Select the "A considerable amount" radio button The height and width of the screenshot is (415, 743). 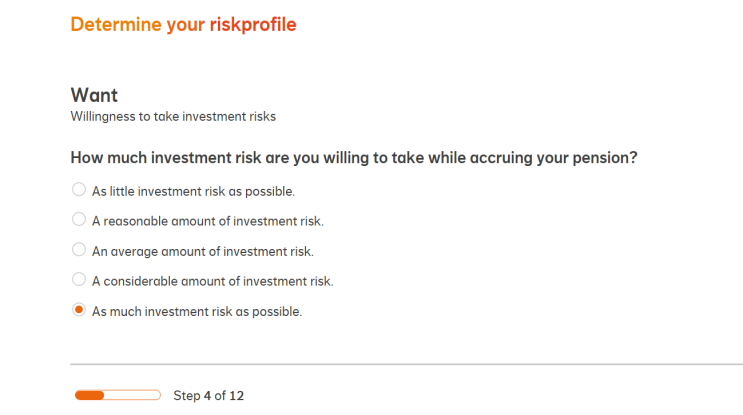[x=79, y=280]
